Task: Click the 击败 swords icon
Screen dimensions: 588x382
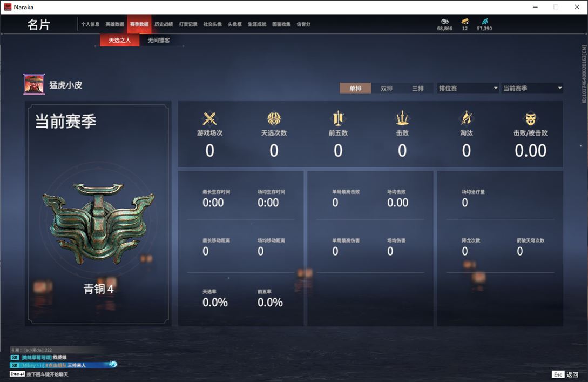Action: click(402, 118)
